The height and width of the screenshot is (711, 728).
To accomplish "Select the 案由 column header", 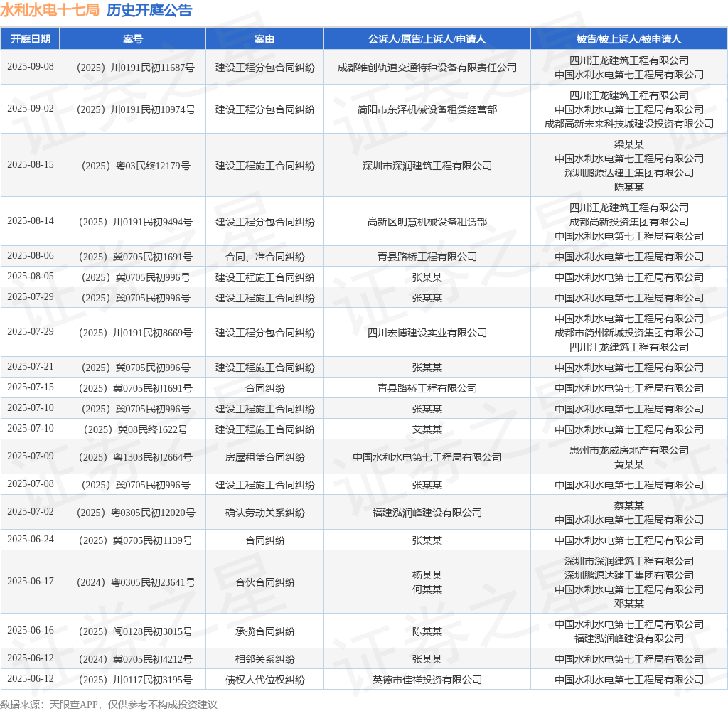I will click(264, 39).
